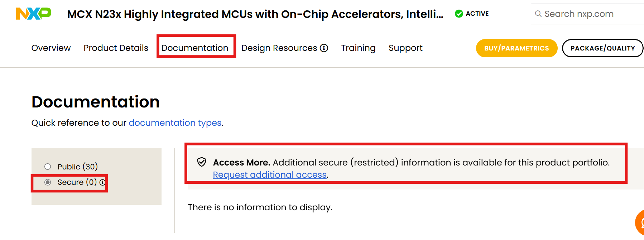Click the BUY/PARAMETRICS button
This screenshot has height=240, width=644.
tap(516, 48)
